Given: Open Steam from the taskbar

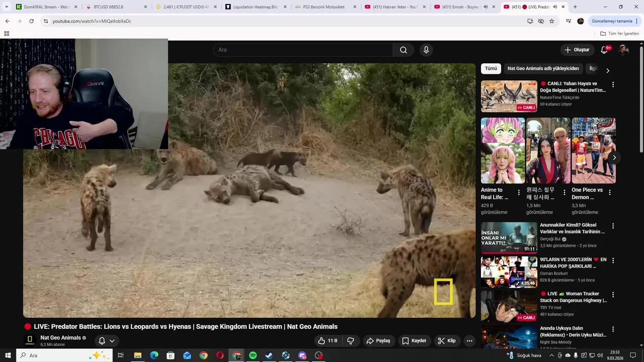Looking at the screenshot, I should click(269, 355).
